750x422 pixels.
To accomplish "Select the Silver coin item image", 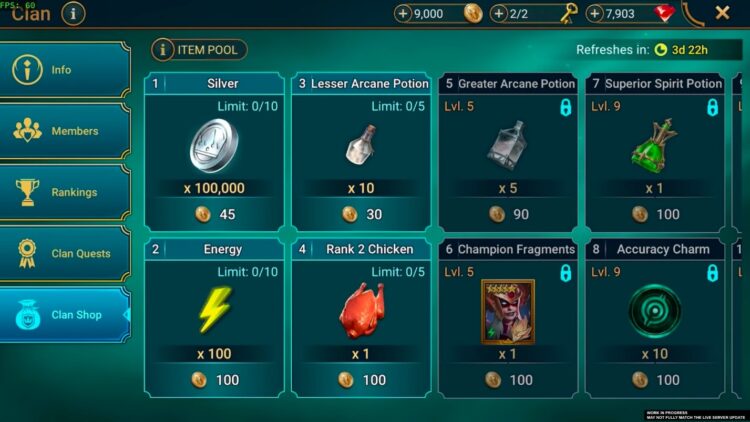I will pyautogui.click(x=214, y=145).
